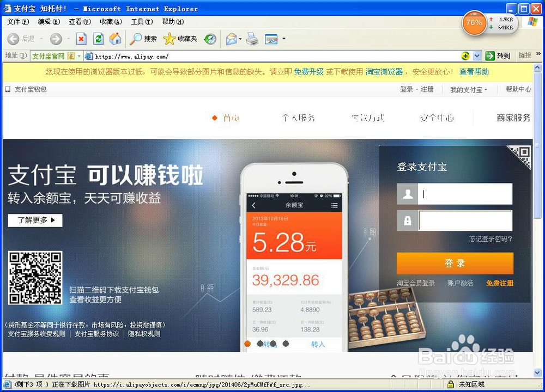The height and width of the screenshot is (392, 545).
Task: Click the large QR code to download wallet
Action: coord(35,278)
